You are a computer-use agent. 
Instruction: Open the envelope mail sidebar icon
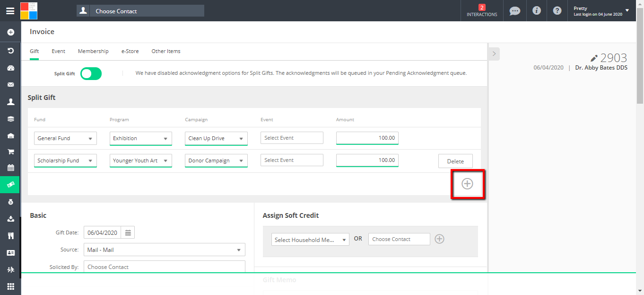(10, 85)
